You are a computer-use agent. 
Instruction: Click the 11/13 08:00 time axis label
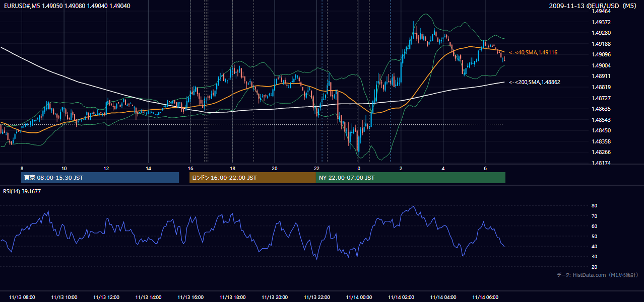point(22,297)
